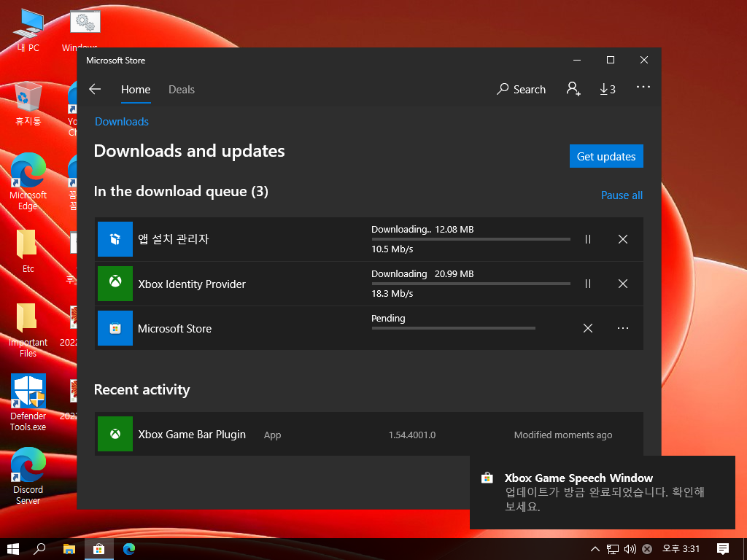Select the Xbox Identity Provider title
The image size is (747, 560).
pos(192,284)
